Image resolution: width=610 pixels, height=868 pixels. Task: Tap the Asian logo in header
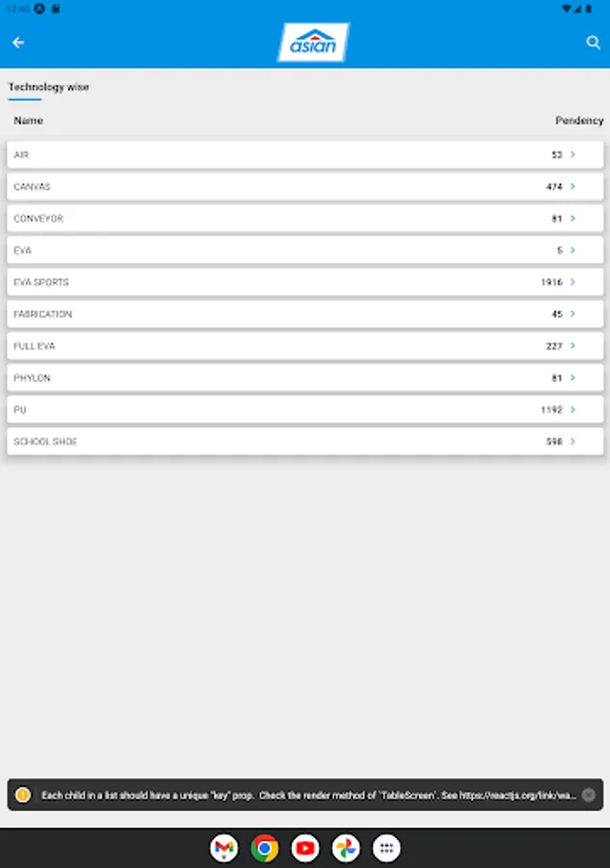coord(313,42)
